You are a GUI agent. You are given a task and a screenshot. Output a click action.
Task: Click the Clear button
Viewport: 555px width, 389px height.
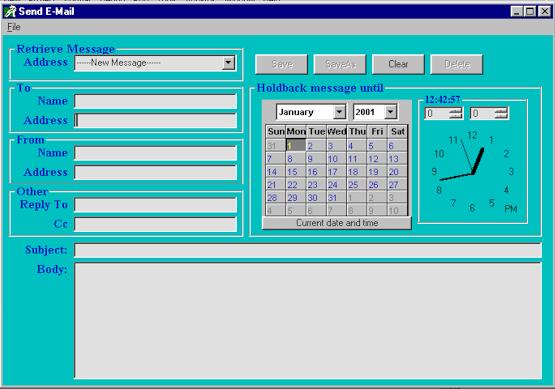coord(398,64)
